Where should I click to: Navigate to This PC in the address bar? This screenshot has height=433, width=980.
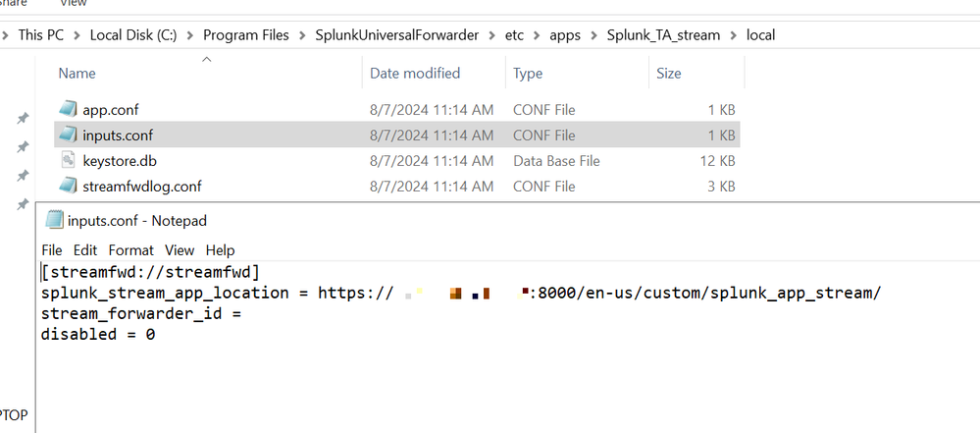pyautogui.click(x=40, y=35)
